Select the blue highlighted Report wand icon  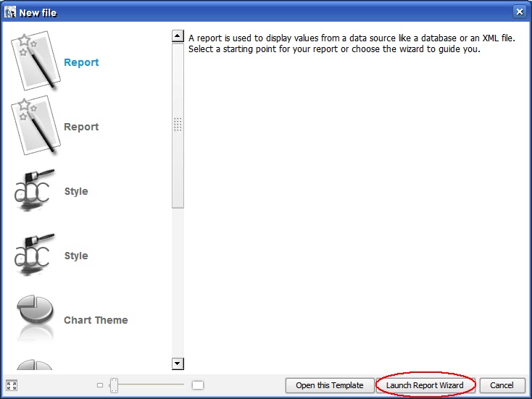36,61
